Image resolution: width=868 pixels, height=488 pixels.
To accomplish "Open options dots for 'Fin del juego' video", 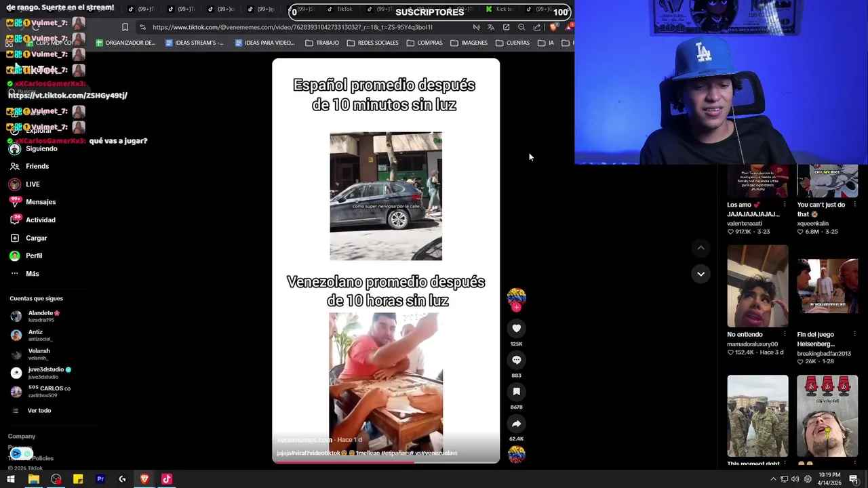I will (854, 334).
